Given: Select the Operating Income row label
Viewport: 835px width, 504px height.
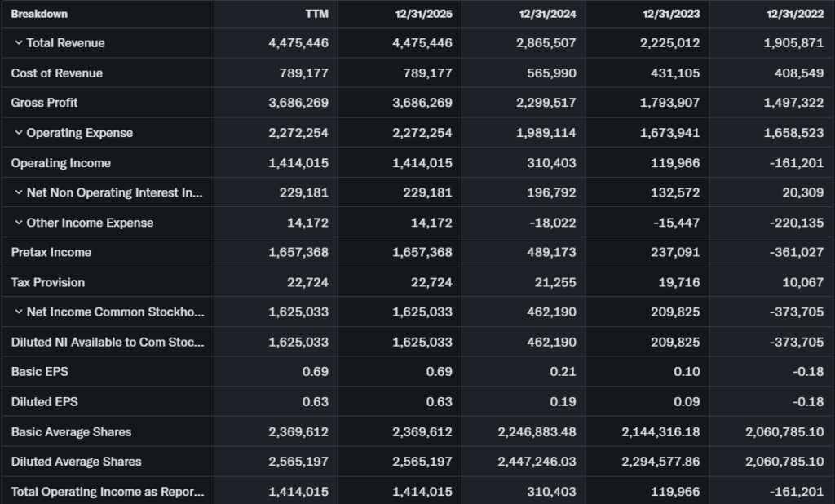Looking at the screenshot, I should pos(61,163).
